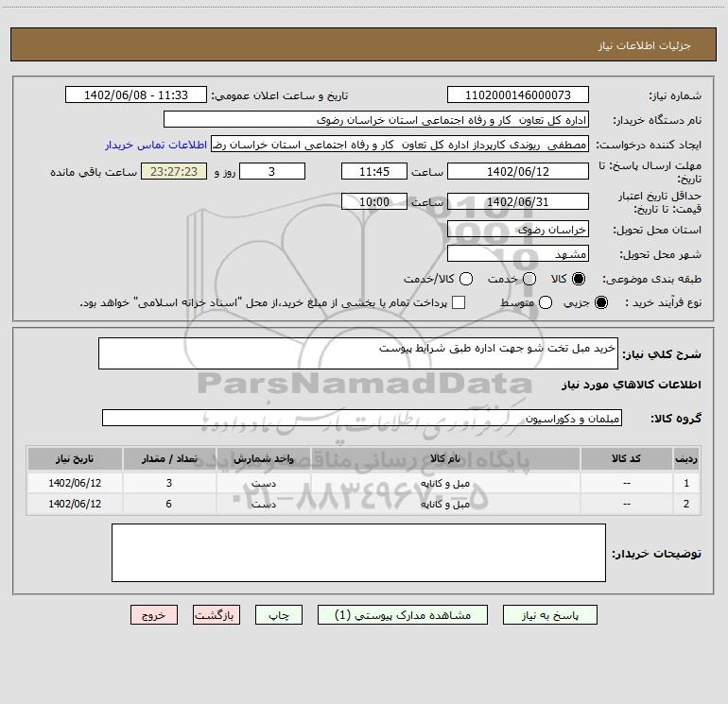
Task: Select the خدمت radio button
Action: pos(529,279)
